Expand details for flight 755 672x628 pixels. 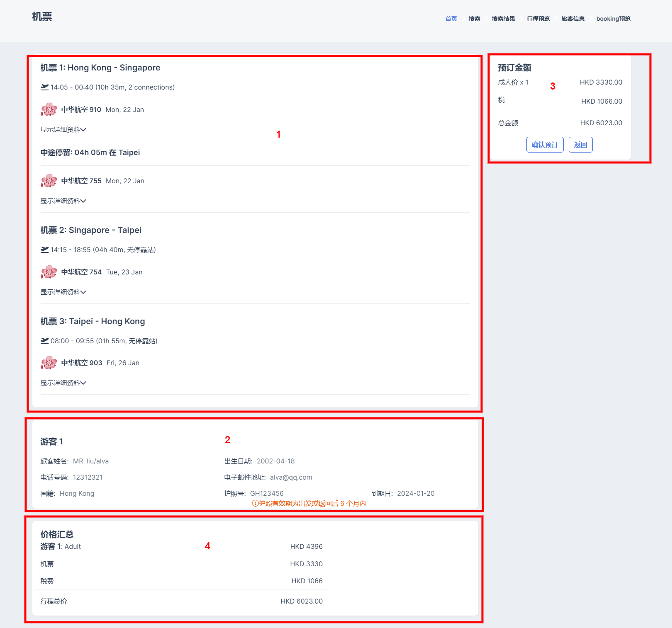pyautogui.click(x=63, y=201)
